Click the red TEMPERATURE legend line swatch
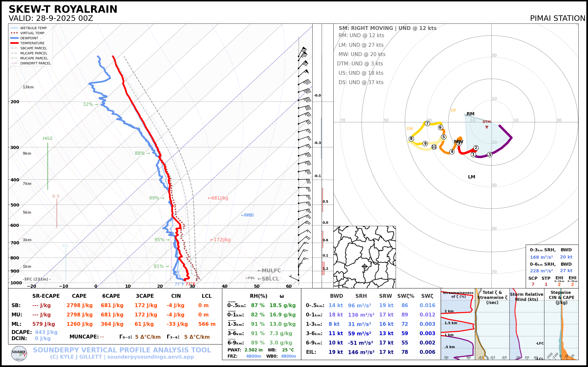The width and height of the screenshot is (588, 367). coord(15,43)
